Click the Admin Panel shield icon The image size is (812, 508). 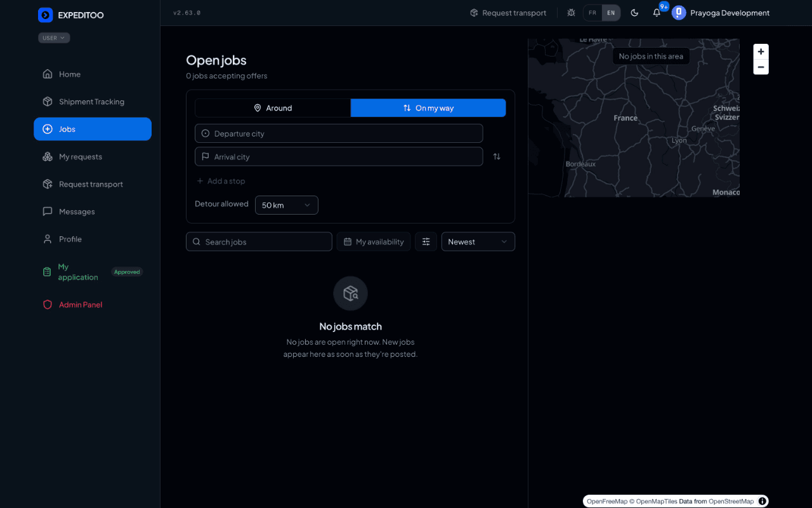[48, 305]
